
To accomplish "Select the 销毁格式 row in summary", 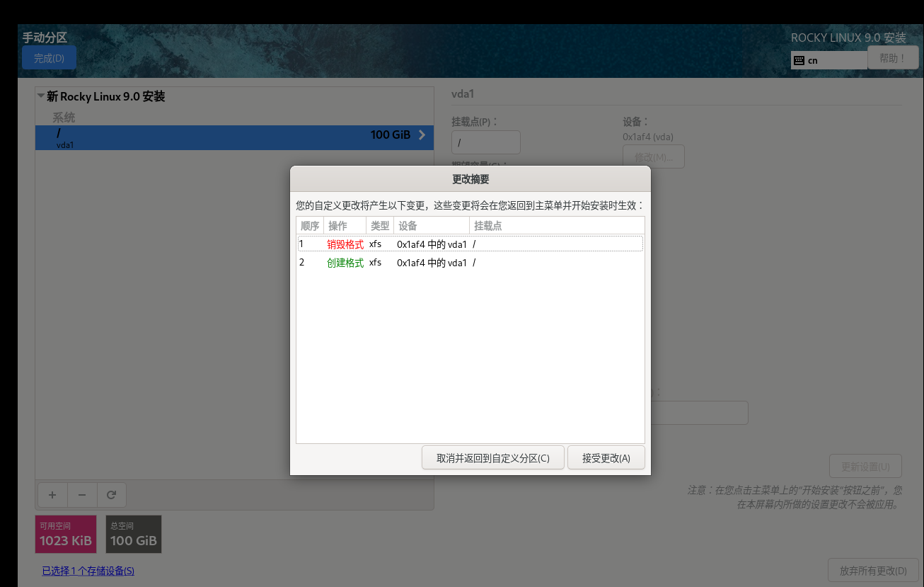I will pos(470,244).
